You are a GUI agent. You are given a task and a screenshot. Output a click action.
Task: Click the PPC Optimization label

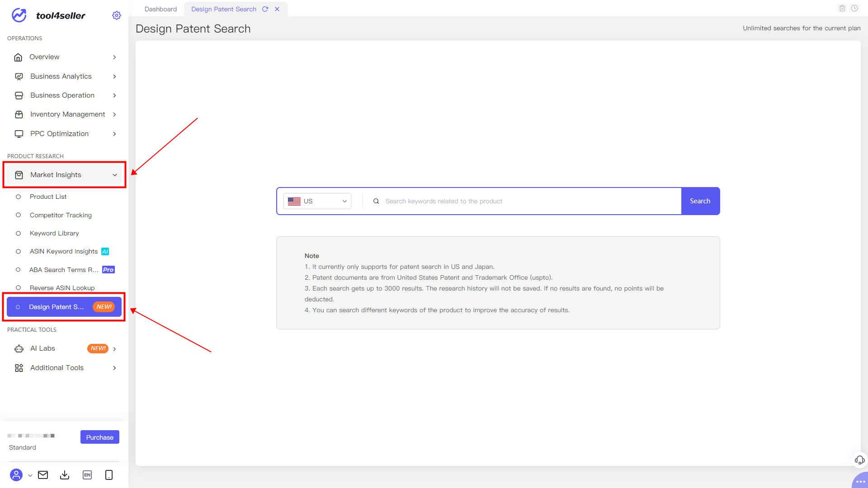click(x=60, y=134)
